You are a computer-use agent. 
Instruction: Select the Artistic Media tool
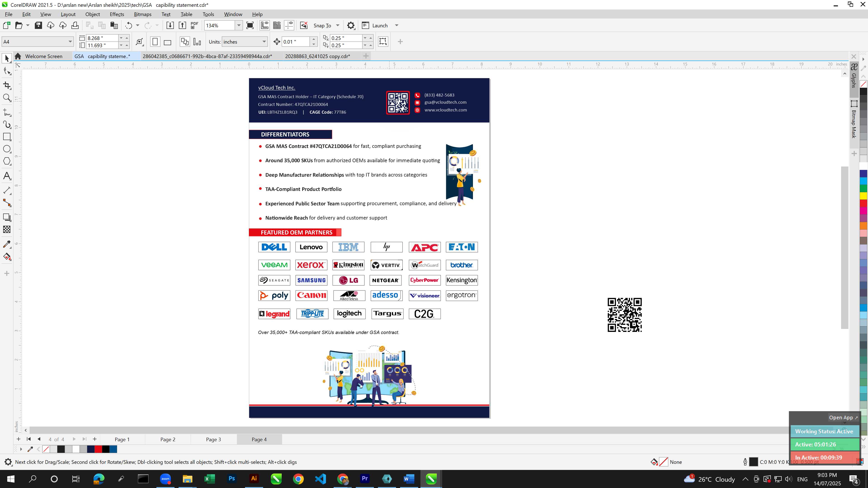(x=7, y=125)
